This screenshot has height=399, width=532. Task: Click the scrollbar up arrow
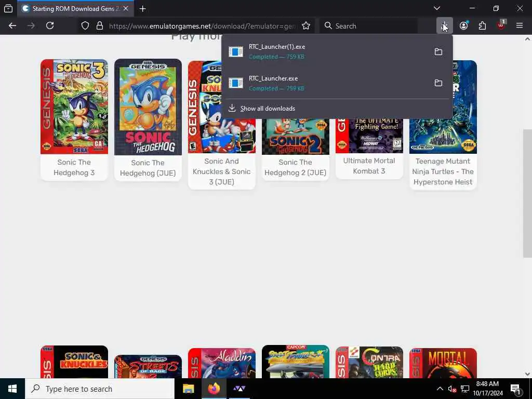(527, 39)
